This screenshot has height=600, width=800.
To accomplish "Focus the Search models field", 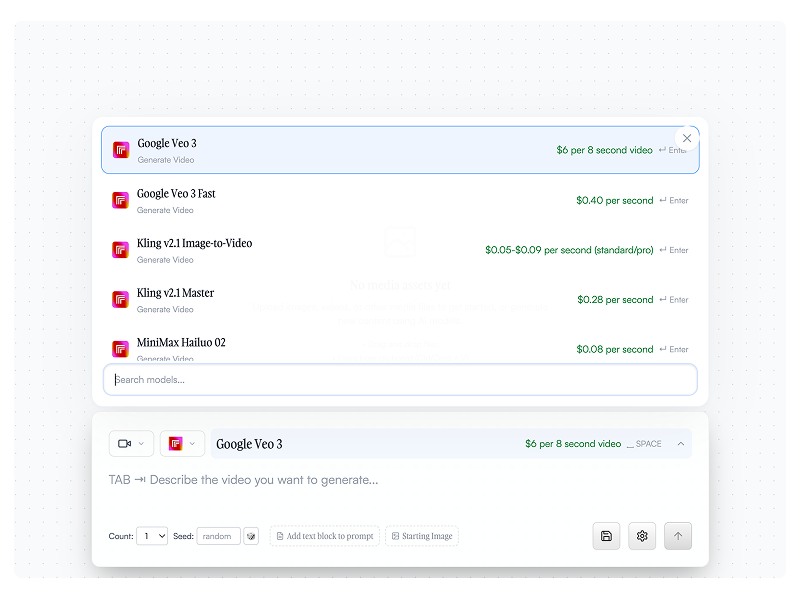I will coord(400,380).
